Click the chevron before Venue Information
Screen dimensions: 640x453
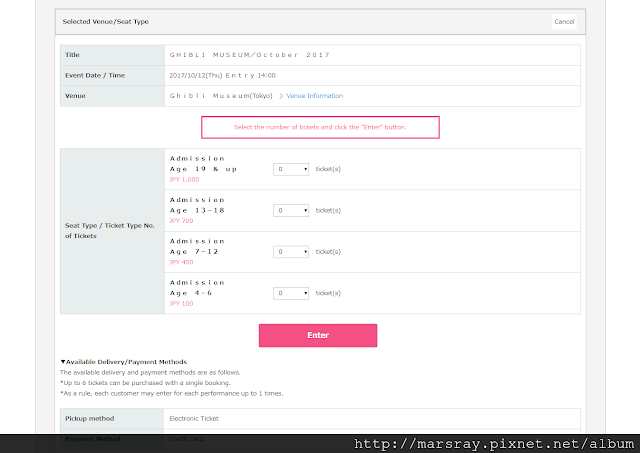click(x=281, y=96)
